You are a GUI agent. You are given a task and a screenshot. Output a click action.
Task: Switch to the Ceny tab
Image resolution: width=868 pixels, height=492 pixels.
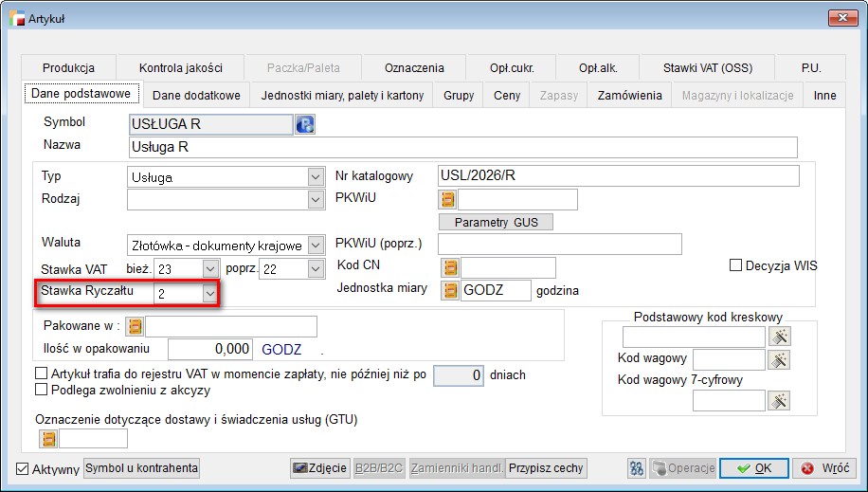point(507,96)
